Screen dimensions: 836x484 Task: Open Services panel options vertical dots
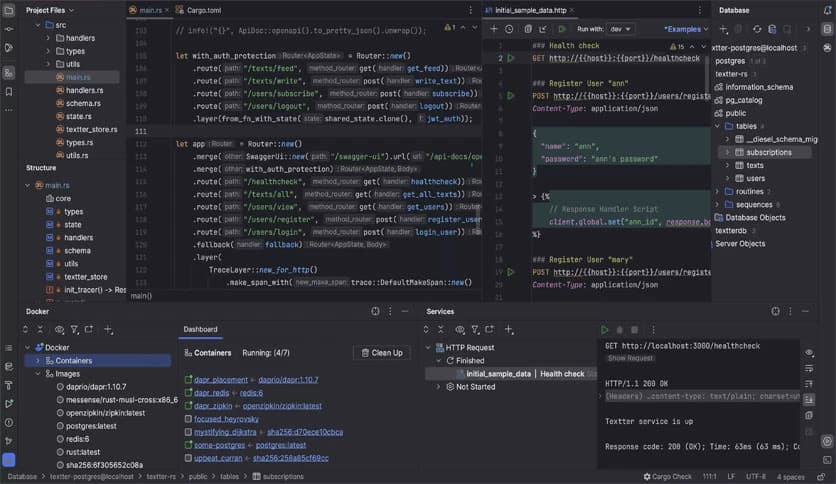click(790, 311)
